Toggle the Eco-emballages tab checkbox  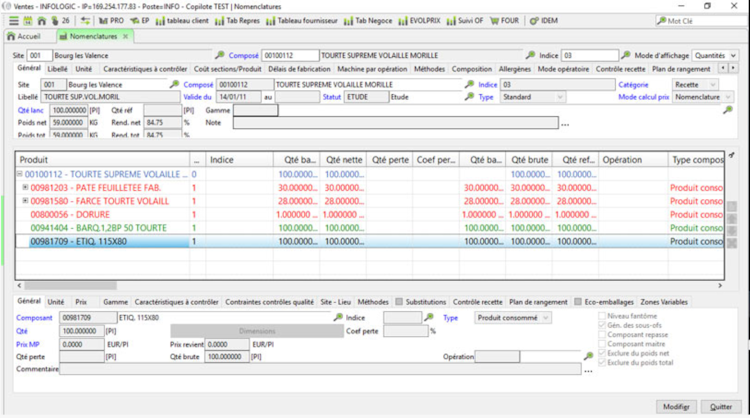pos(578,302)
